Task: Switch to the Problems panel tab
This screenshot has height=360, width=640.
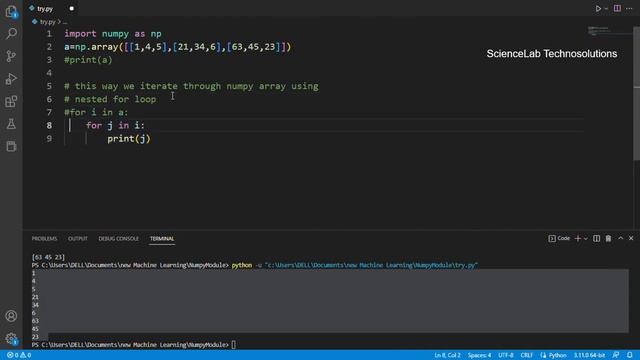Action: pyautogui.click(x=44, y=239)
